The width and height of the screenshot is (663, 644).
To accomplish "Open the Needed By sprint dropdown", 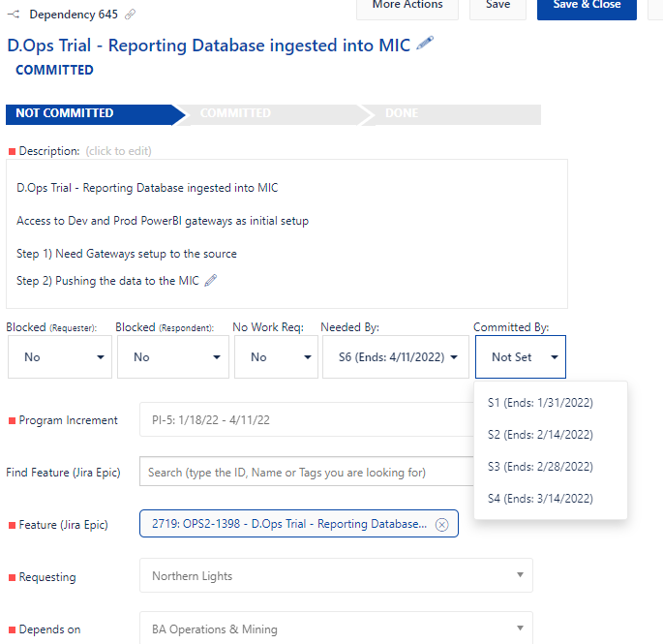I will (x=396, y=357).
